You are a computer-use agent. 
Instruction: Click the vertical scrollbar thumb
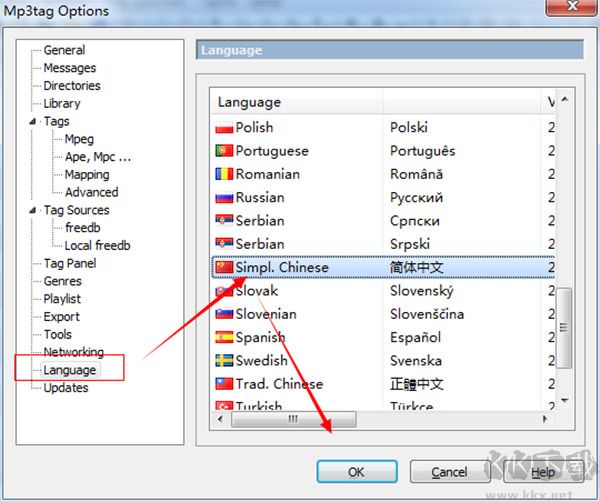coord(564,328)
